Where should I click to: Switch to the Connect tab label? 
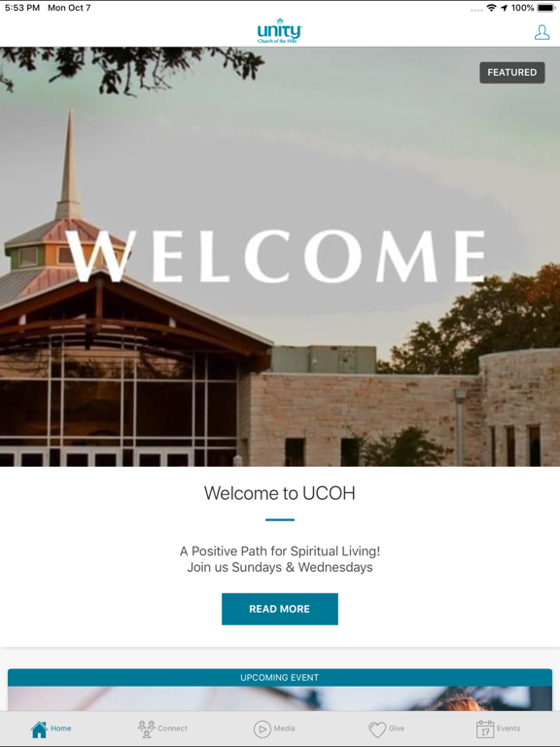coord(172,729)
